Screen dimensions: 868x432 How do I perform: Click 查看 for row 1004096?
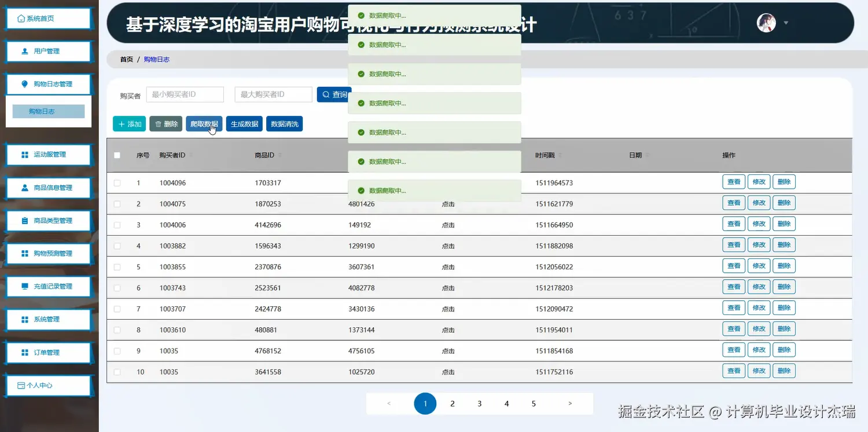click(734, 182)
